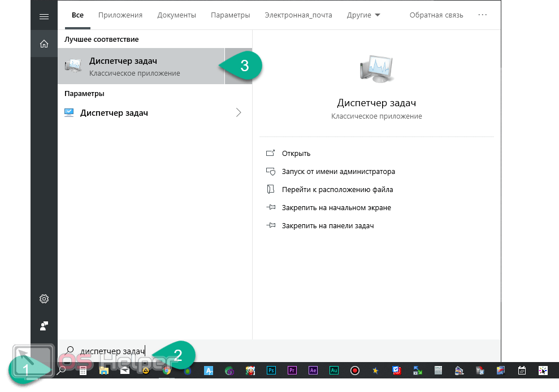
Task: Launch Premiere Pro from the taskbar
Action: (x=292, y=371)
